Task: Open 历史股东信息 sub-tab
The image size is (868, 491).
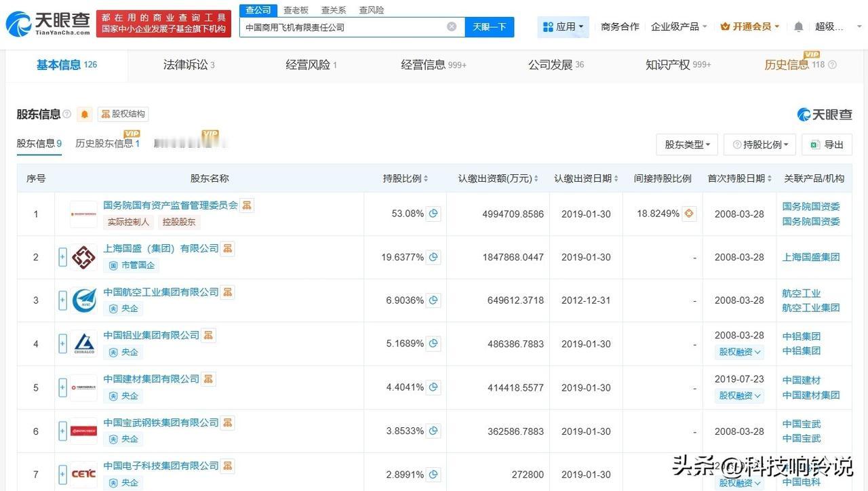Action: pos(108,143)
